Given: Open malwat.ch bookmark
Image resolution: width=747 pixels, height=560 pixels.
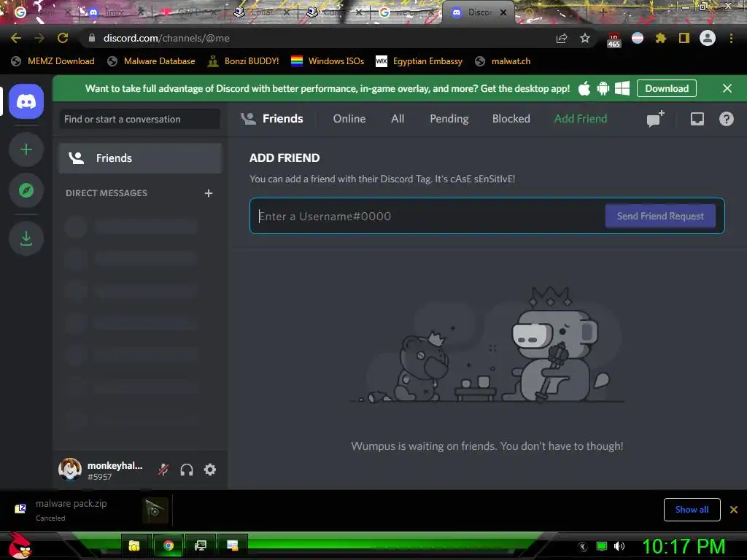Looking at the screenshot, I should tap(503, 61).
